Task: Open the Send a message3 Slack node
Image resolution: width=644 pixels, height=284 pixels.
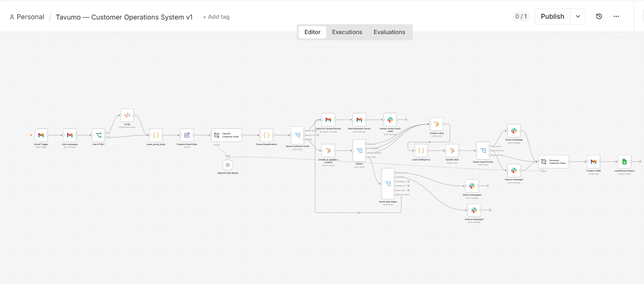Action: (x=474, y=211)
